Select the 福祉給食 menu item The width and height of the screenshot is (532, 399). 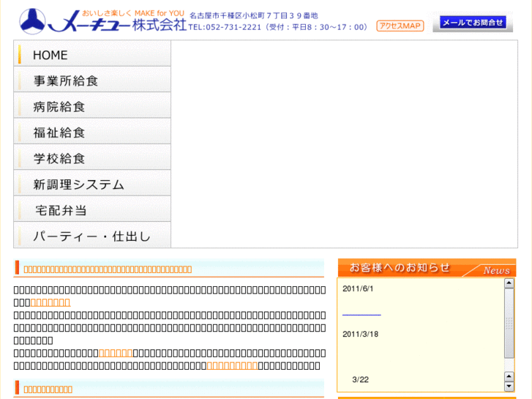pos(92,132)
